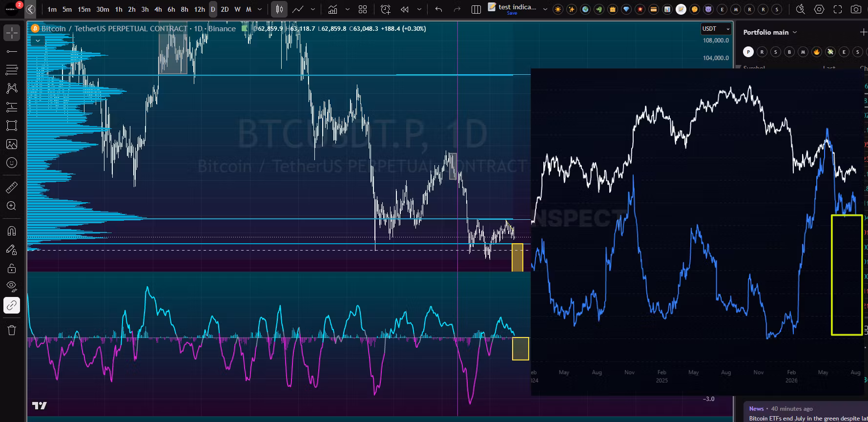The width and height of the screenshot is (868, 422).
Task: Open the Portfolio main watchlist dropdown
Action: click(x=770, y=32)
